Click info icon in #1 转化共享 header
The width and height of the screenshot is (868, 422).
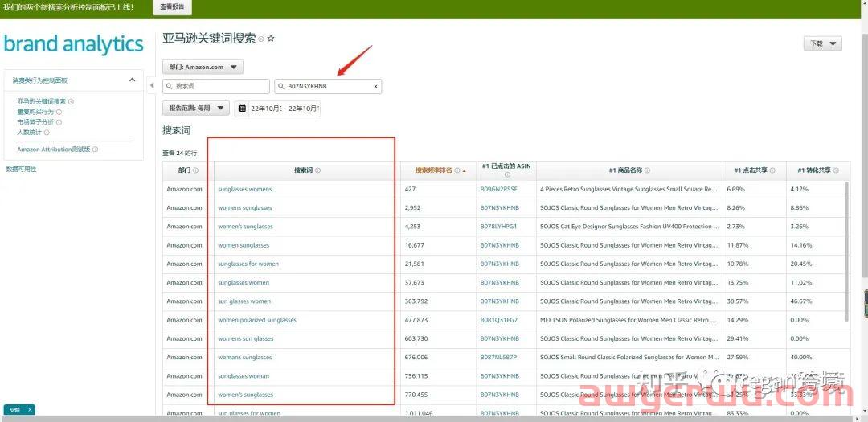point(836,170)
